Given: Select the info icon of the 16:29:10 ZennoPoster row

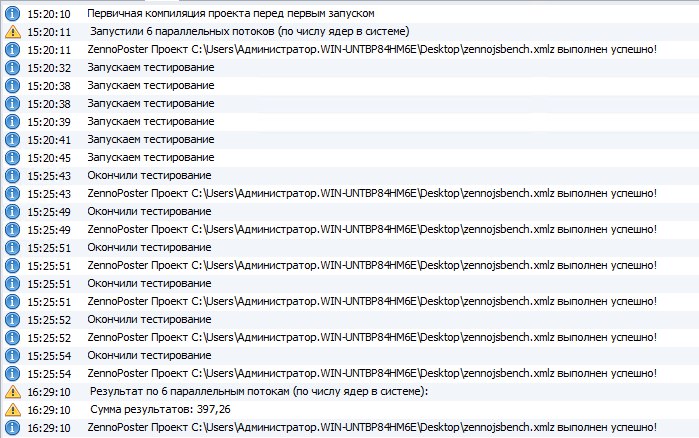Looking at the screenshot, I should [12, 428].
